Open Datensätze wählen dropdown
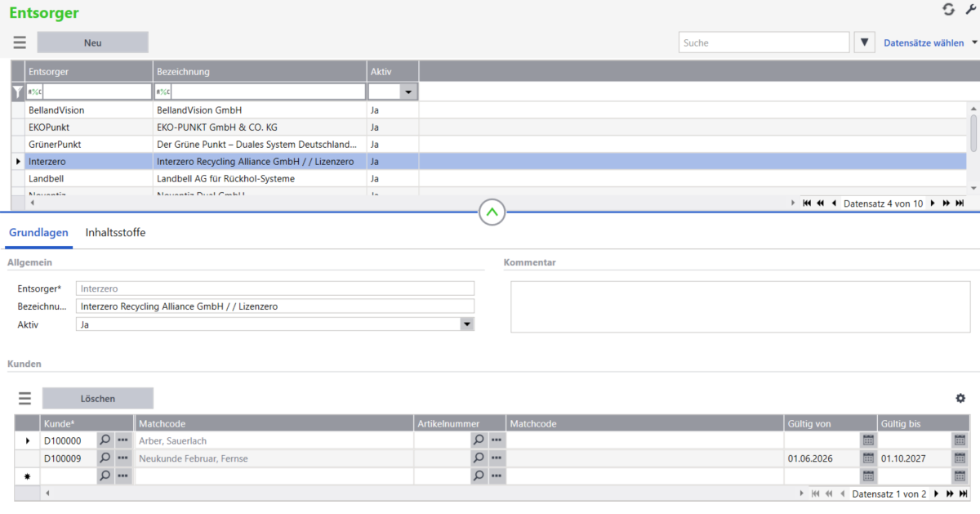980x514 pixels. pyautogui.click(x=930, y=43)
